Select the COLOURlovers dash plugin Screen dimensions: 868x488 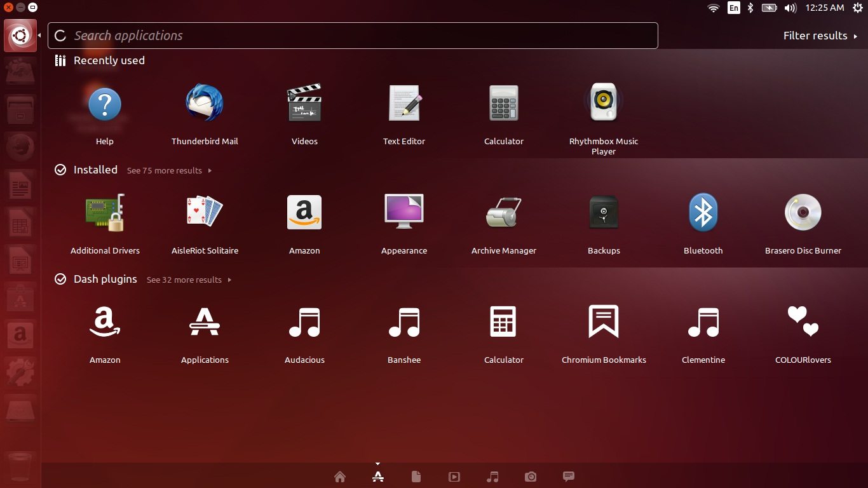point(803,323)
